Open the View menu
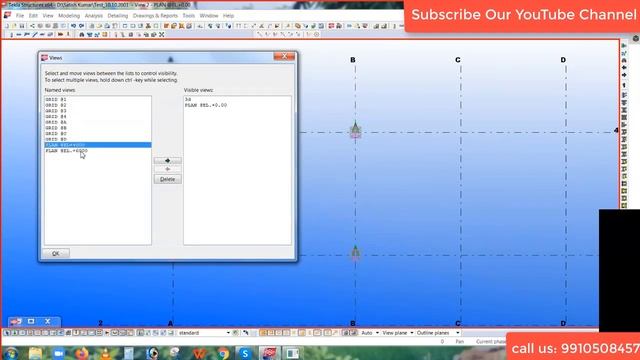This screenshot has height=360, width=640. (x=48, y=16)
